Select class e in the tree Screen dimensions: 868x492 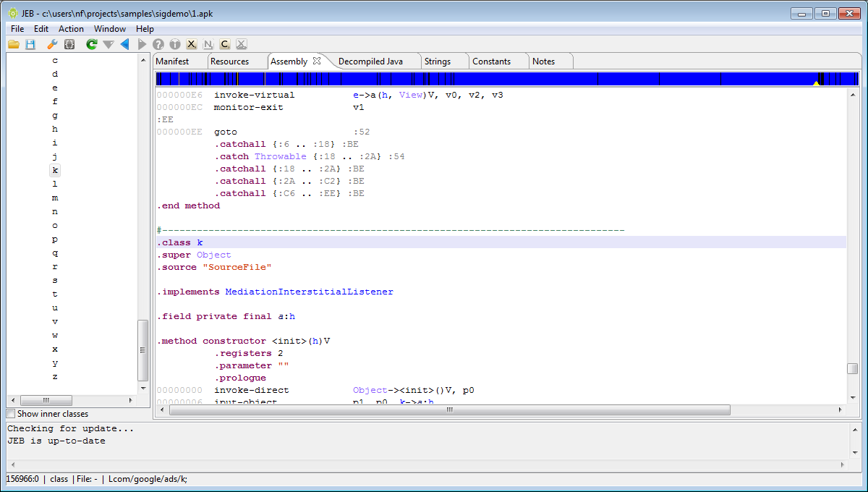click(x=55, y=88)
